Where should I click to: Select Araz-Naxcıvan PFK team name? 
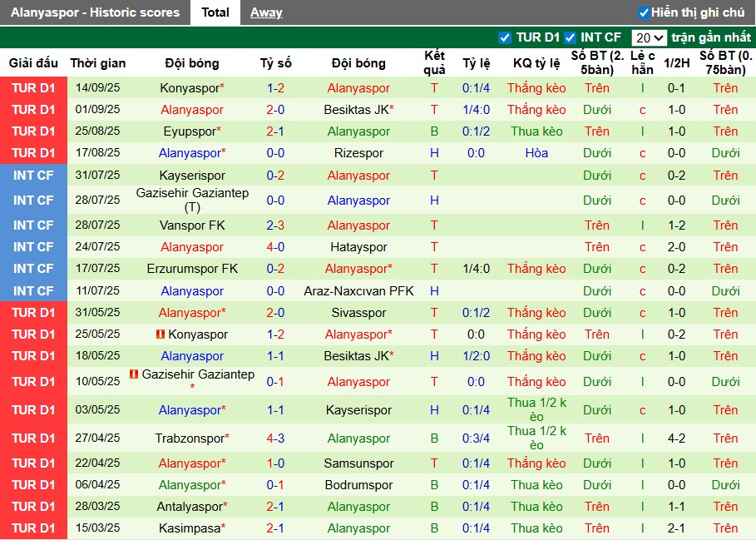click(x=358, y=291)
